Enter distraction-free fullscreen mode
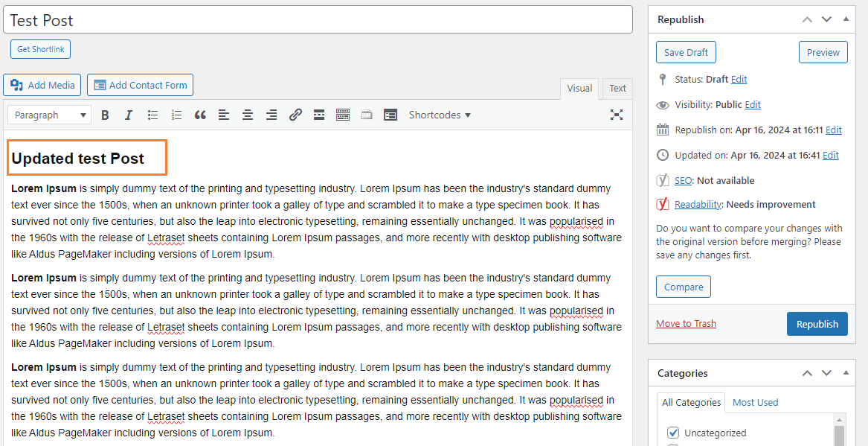The width and height of the screenshot is (868, 446). click(x=616, y=115)
